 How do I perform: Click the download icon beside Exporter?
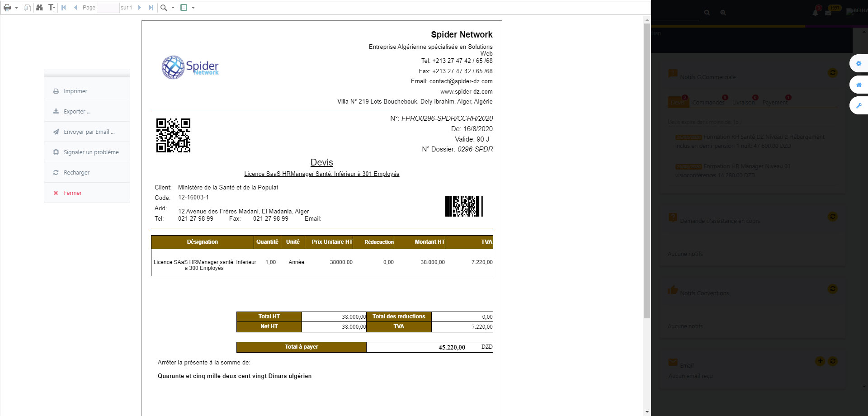coord(56,111)
